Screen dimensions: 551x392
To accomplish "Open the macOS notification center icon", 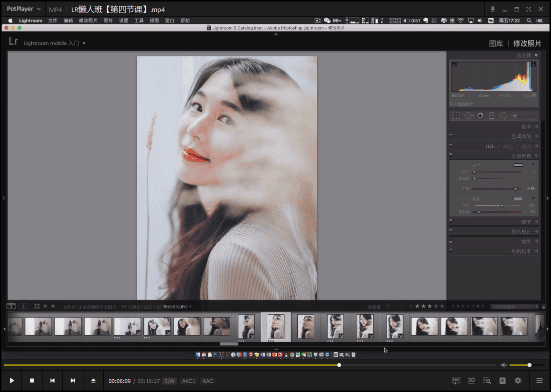I will coord(540,21).
